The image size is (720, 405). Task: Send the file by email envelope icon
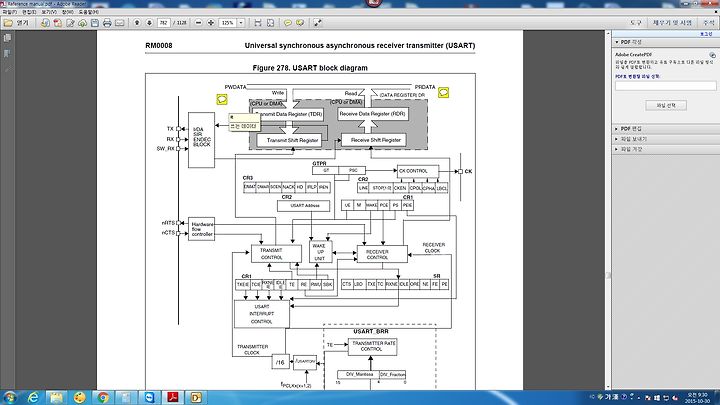[119, 22]
